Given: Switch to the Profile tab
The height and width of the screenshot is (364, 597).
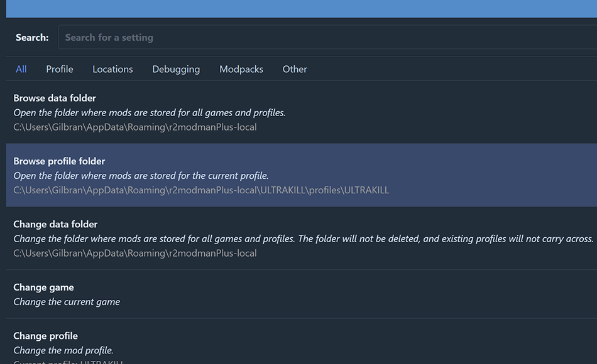Looking at the screenshot, I should point(60,69).
